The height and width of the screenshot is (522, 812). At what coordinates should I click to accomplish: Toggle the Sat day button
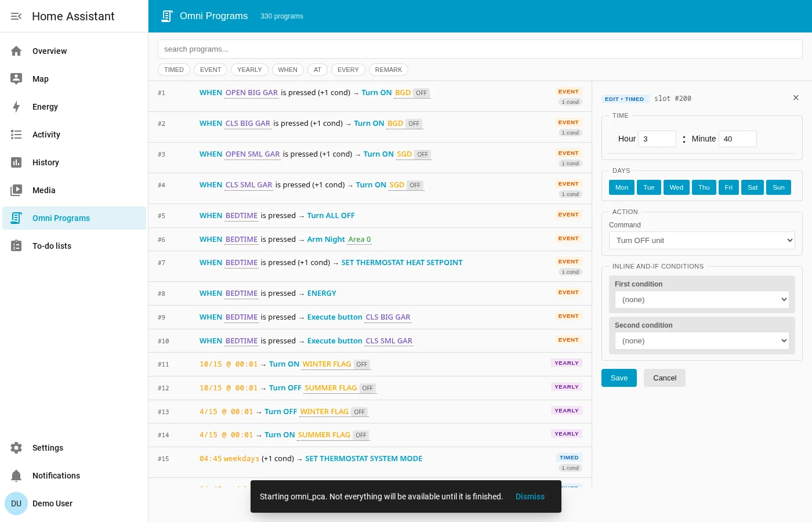point(753,187)
